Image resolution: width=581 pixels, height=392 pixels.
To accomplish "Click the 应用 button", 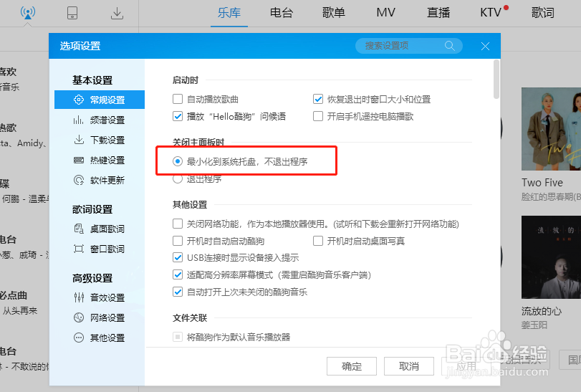I will (466, 366).
